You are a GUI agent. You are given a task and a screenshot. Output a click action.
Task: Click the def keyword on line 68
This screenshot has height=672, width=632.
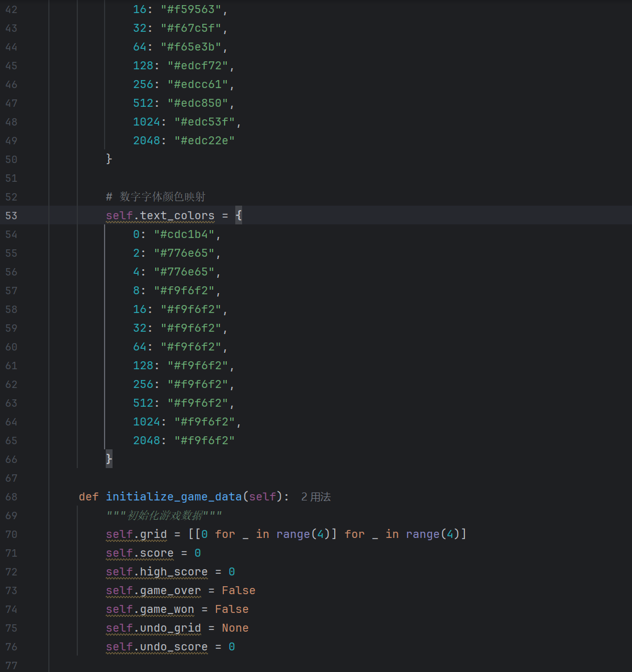pos(89,497)
